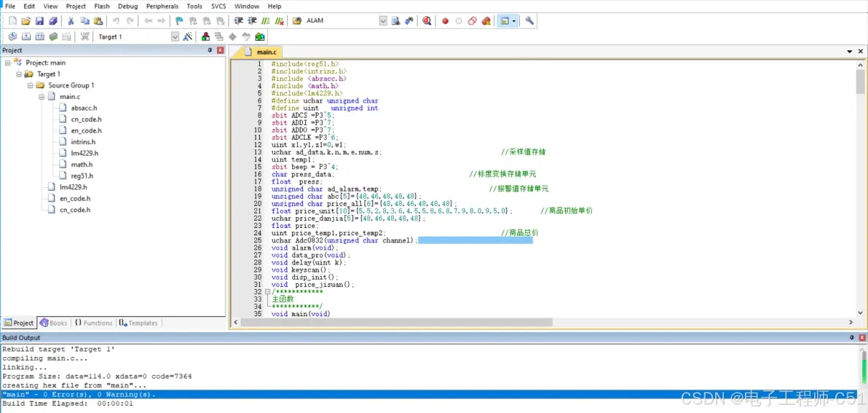Open the Flash menu
This screenshot has width=868, height=413.
point(102,6)
